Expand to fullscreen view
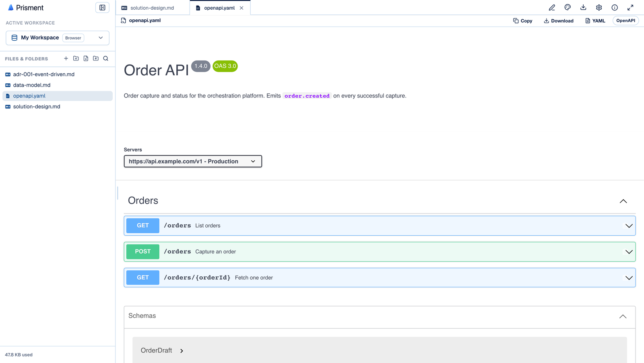 630,8
